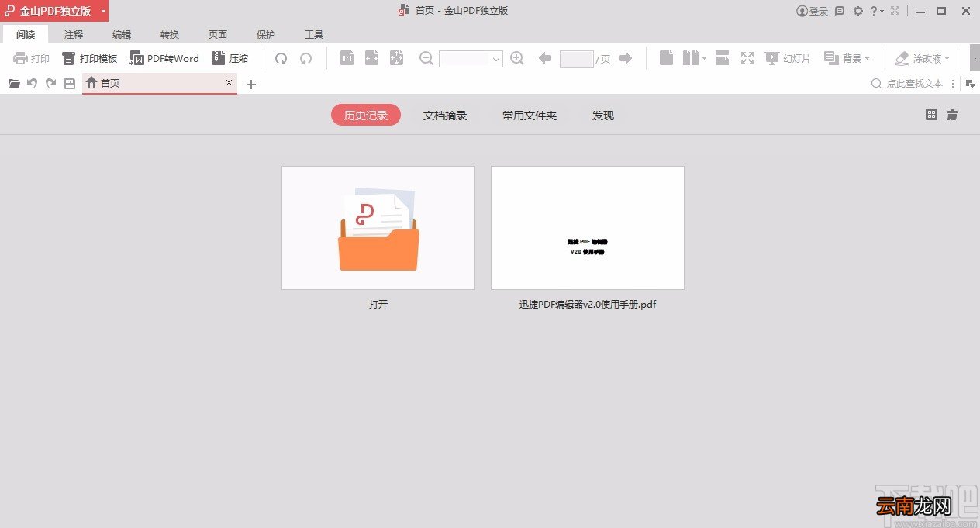Select the 发现 category
980x528 pixels.
[603, 116]
